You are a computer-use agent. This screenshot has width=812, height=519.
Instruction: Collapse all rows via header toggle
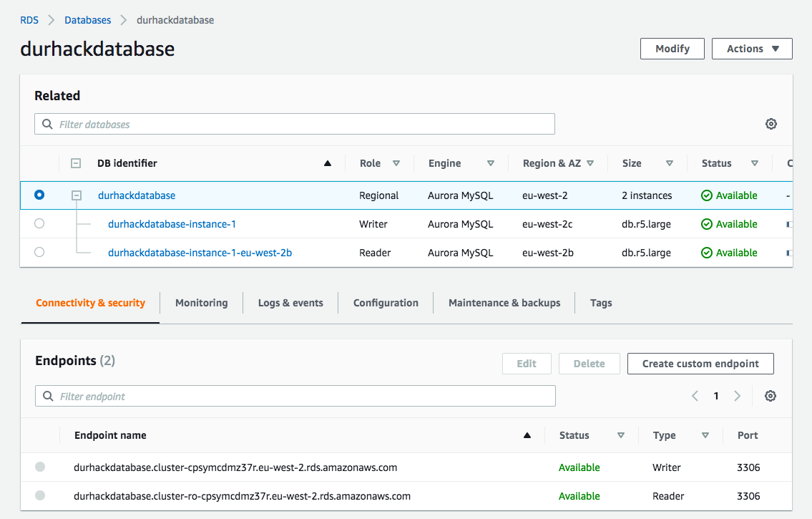[x=76, y=163]
